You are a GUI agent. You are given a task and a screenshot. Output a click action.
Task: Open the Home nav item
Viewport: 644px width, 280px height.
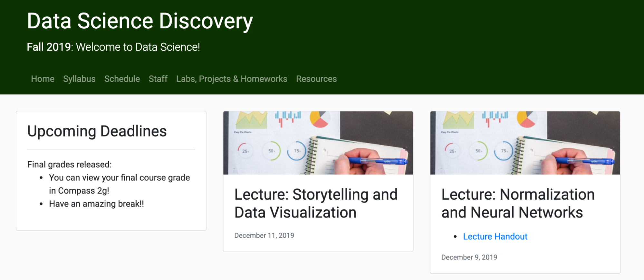pyautogui.click(x=43, y=79)
